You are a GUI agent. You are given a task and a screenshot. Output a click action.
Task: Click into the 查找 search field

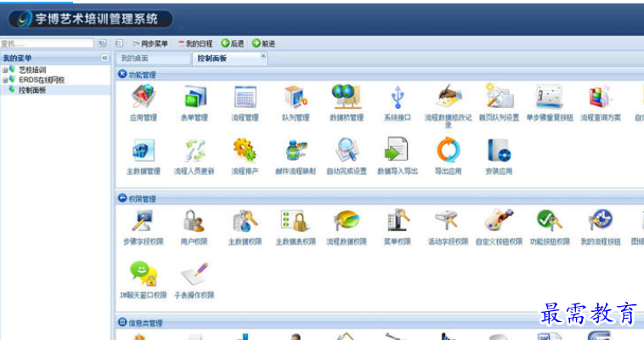[47, 43]
